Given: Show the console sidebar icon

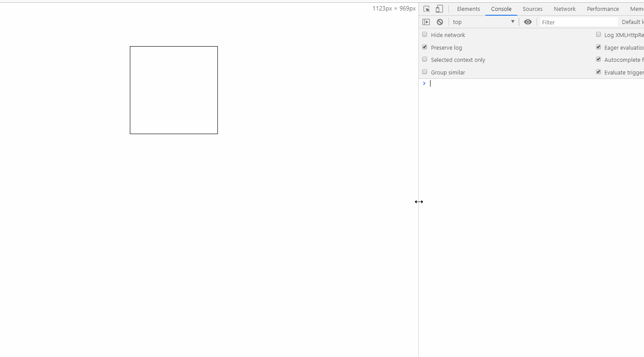Looking at the screenshot, I should click(426, 22).
